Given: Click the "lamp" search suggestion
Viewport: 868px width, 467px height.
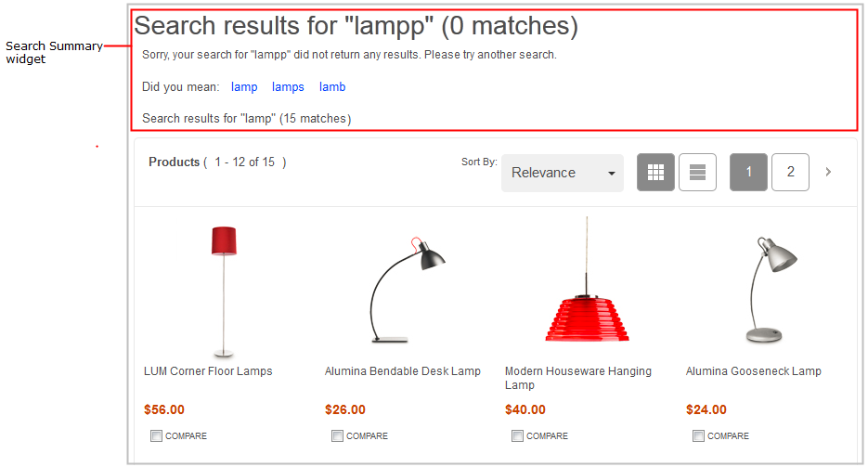Looking at the screenshot, I should point(244,87).
